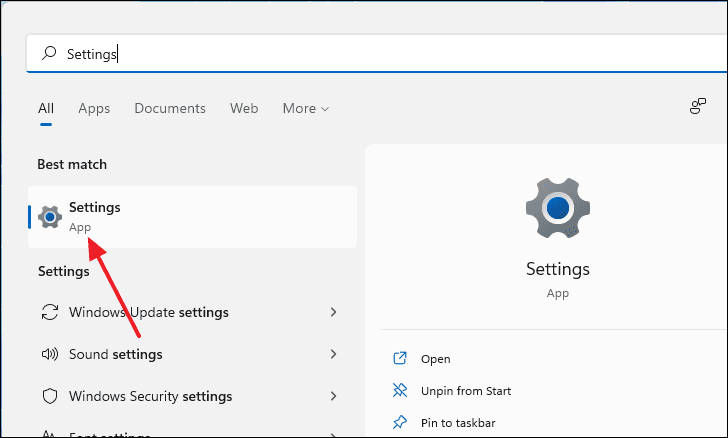This screenshot has height=438, width=728.
Task: Switch to the Documents filter tab
Action: (x=170, y=108)
